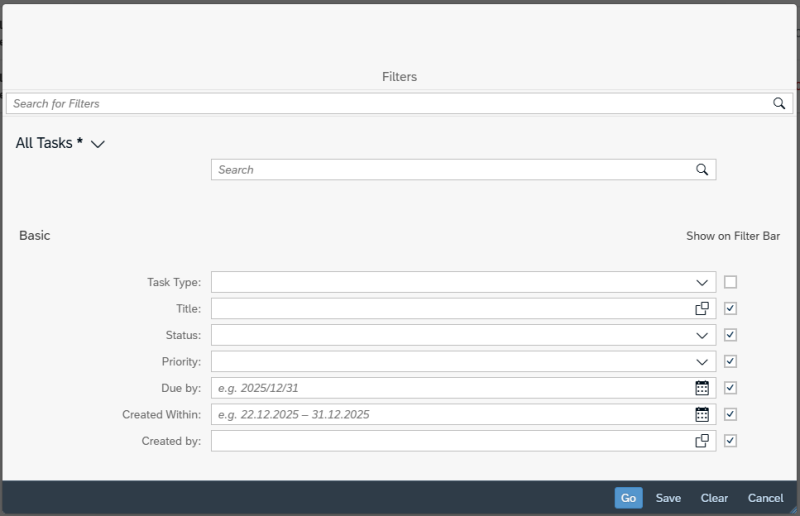Uncheck Title show on filter bar
The image size is (800, 516).
click(x=731, y=308)
